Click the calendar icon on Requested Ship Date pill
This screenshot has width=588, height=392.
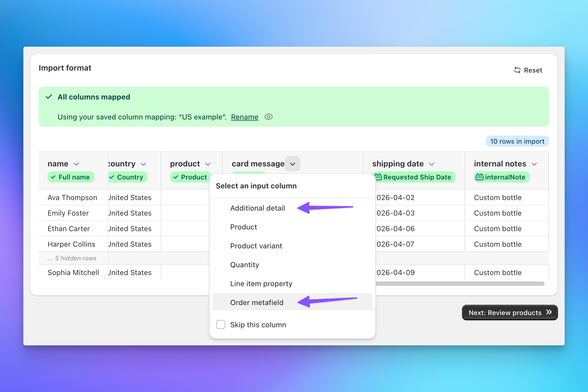(x=379, y=177)
